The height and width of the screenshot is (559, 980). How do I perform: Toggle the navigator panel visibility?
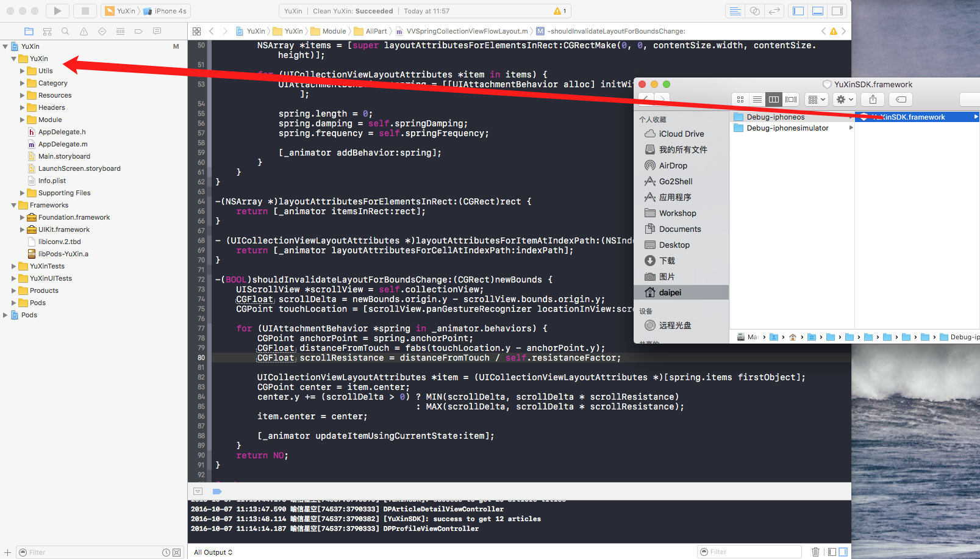(798, 11)
